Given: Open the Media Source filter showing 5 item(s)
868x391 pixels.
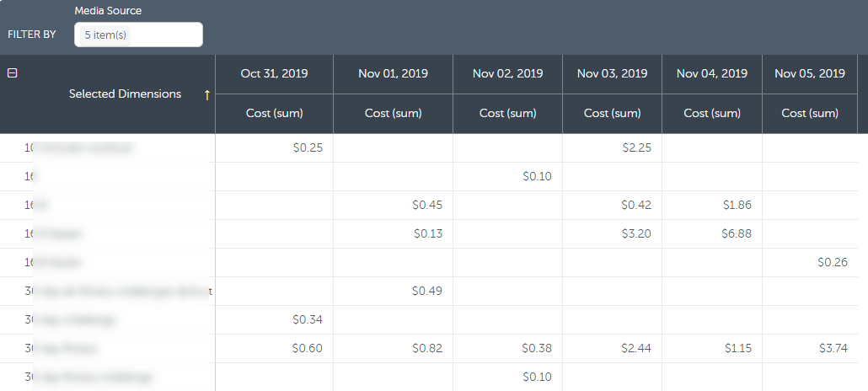Looking at the screenshot, I should click(x=138, y=35).
